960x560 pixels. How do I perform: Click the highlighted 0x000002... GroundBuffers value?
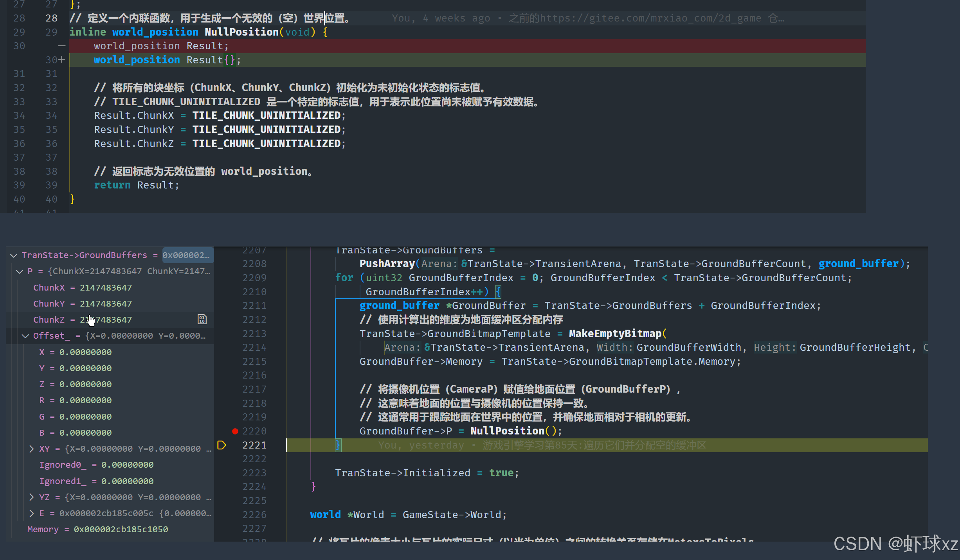click(x=188, y=255)
